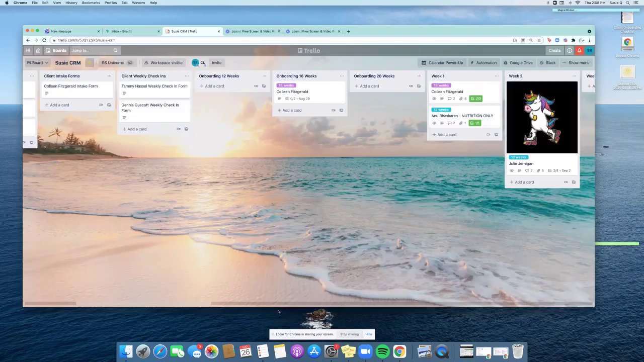644x362 pixels.
Task: Open the Board view dropdown
Action: 37,63
